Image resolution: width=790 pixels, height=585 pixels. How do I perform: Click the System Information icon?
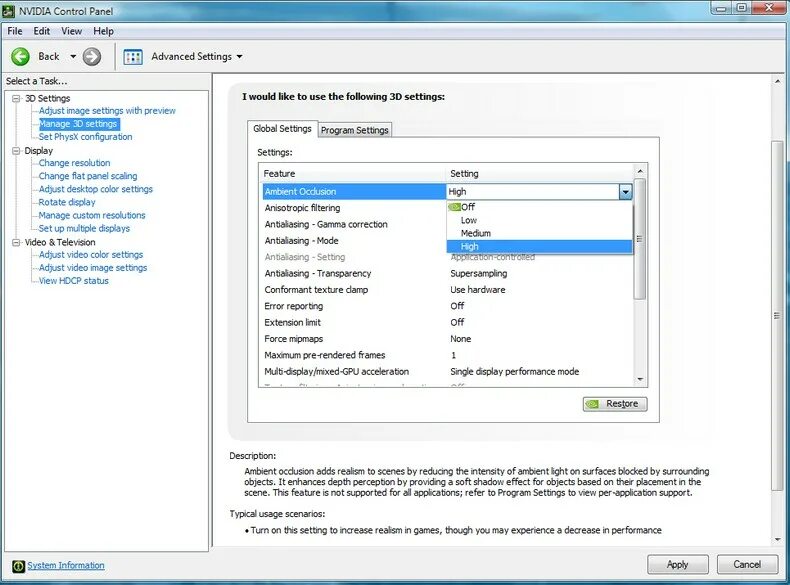click(18, 566)
